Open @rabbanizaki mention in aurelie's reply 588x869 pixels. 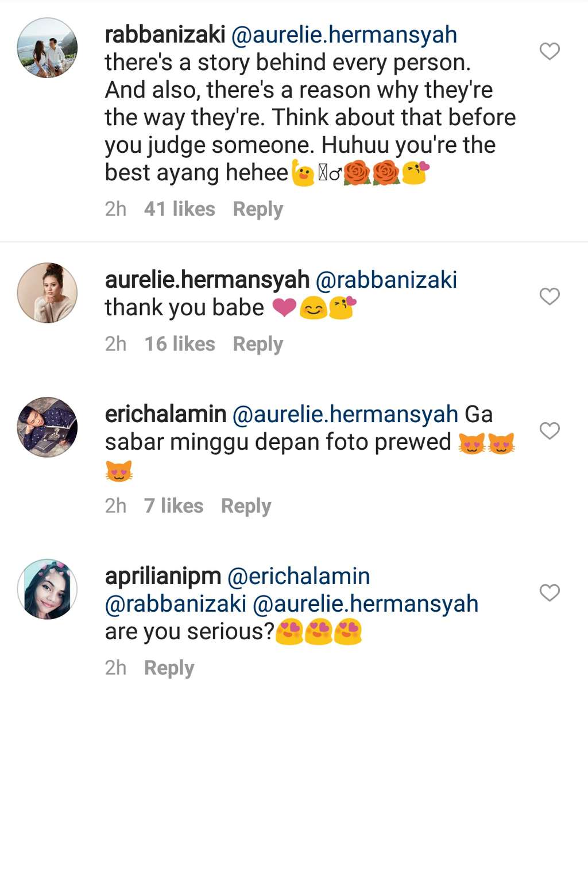coord(386,280)
